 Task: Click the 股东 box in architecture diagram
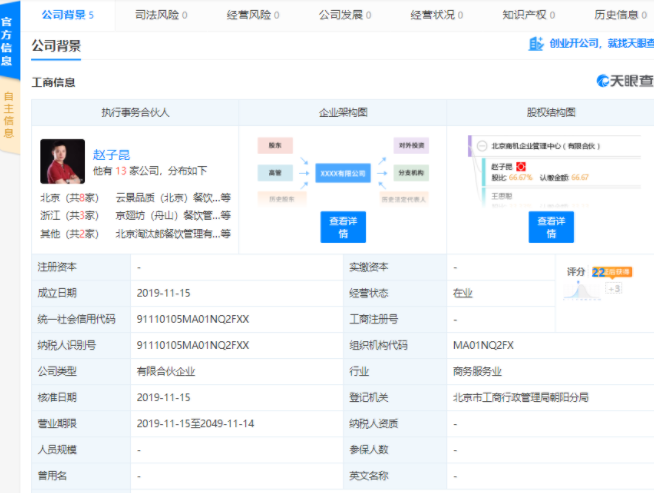275,146
